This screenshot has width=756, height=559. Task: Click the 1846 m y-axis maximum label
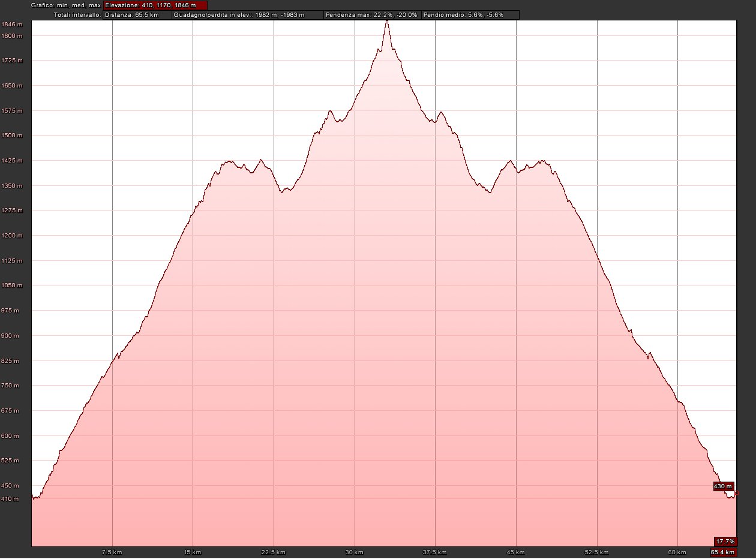tap(12, 25)
